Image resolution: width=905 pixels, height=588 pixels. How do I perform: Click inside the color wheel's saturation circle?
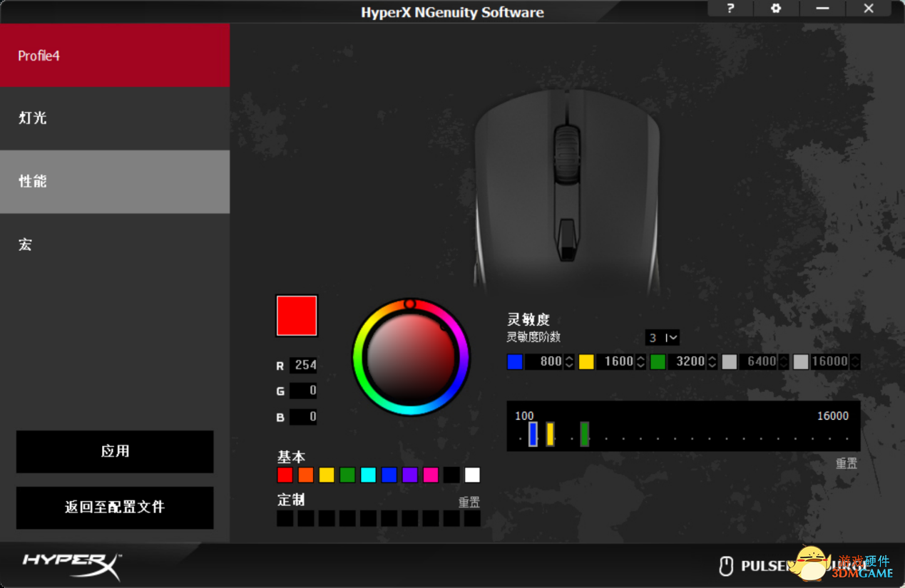click(411, 356)
